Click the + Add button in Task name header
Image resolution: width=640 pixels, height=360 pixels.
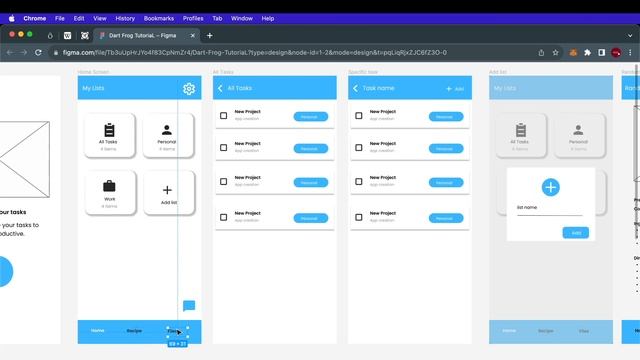[x=455, y=89]
